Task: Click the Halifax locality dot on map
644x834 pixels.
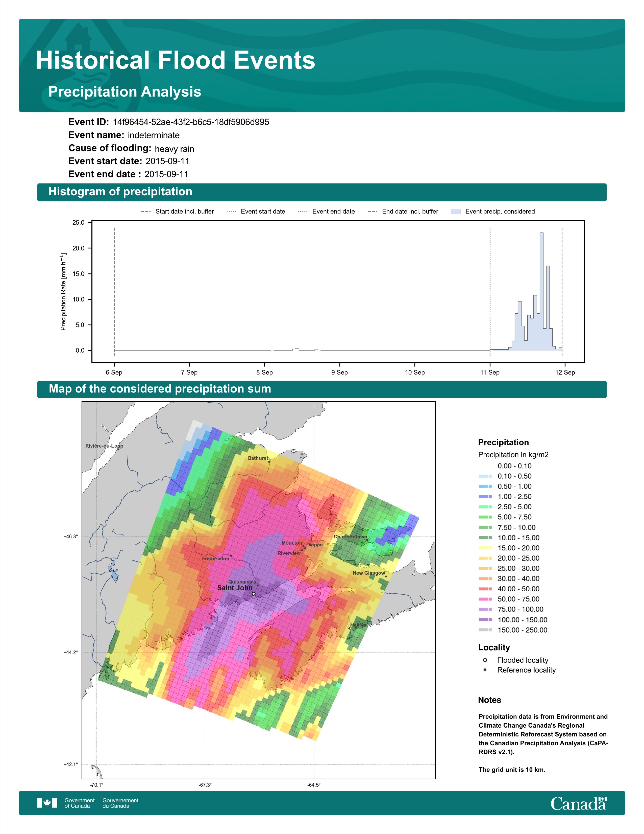Action: 349,628
